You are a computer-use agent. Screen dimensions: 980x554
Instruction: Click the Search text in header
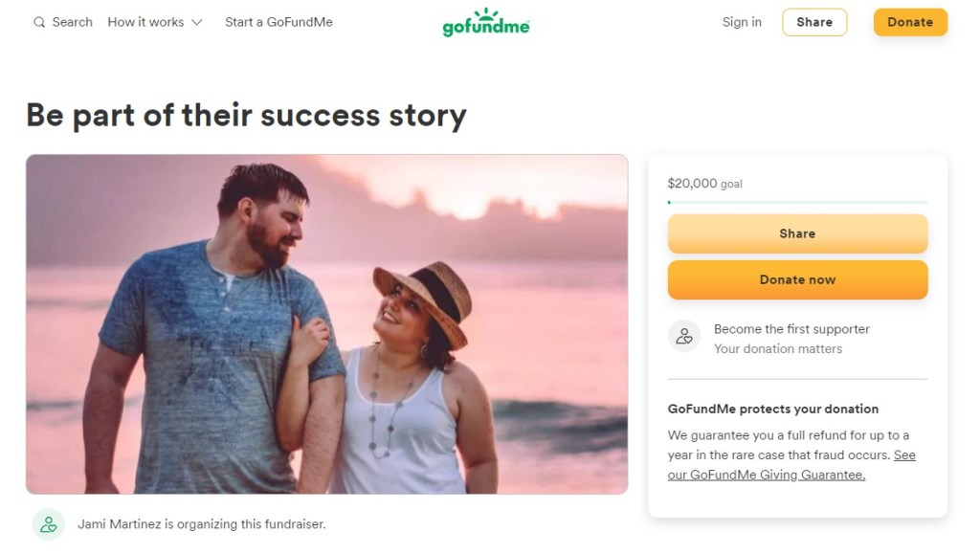click(x=73, y=22)
